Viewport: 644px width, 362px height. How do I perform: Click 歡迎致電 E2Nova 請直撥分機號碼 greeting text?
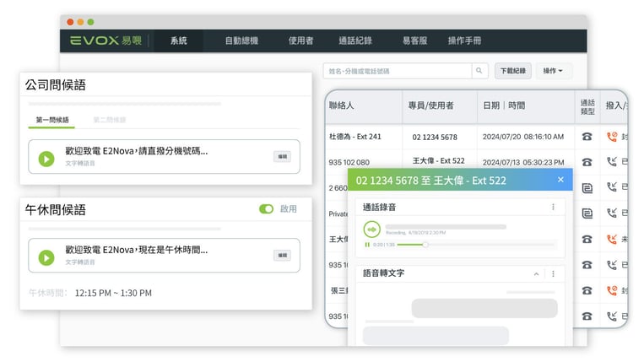coord(137,151)
